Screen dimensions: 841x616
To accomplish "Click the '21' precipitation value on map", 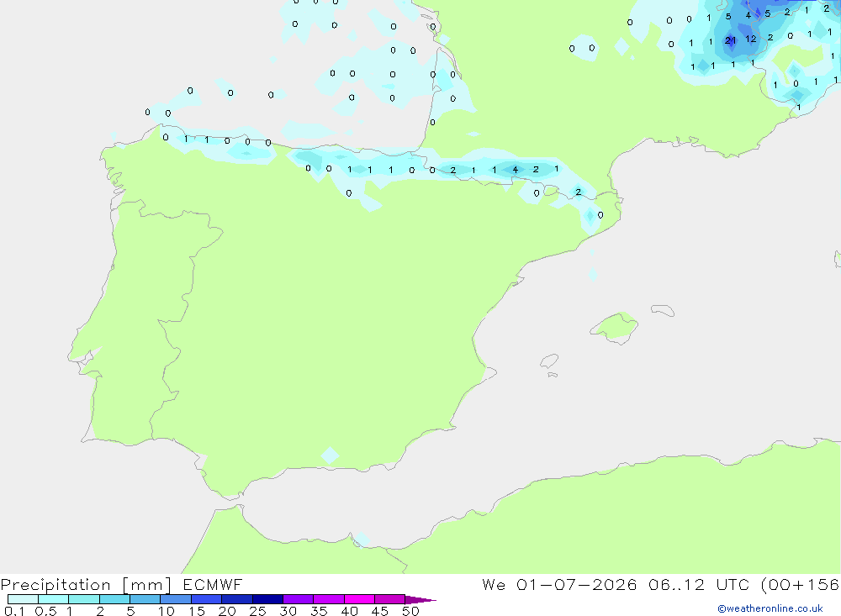I will point(731,40).
